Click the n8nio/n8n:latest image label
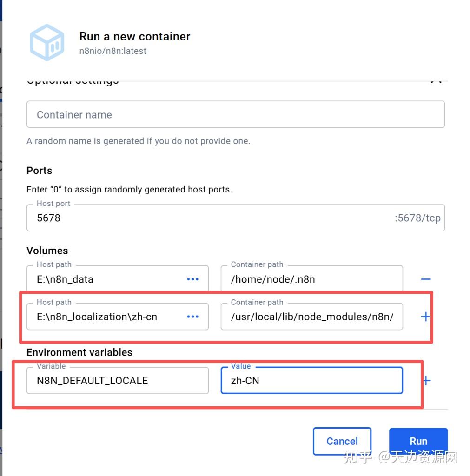This screenshot has width=470, height=476. point(113,51)
